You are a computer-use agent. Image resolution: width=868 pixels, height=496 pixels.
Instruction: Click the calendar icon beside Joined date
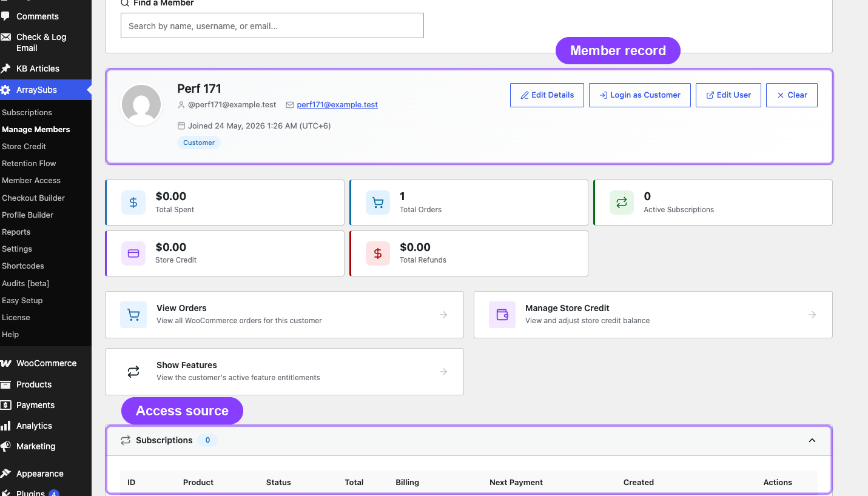(x=181, y=126)
